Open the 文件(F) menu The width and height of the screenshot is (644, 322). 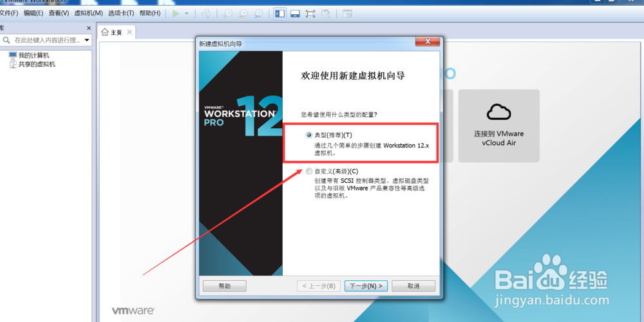9,13
